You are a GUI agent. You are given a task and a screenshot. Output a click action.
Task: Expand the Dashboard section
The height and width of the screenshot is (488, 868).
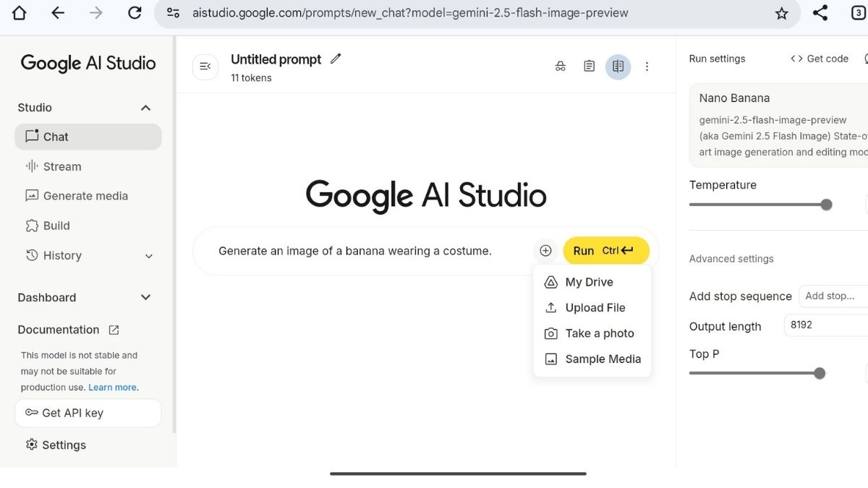click(x=145, y=297)
